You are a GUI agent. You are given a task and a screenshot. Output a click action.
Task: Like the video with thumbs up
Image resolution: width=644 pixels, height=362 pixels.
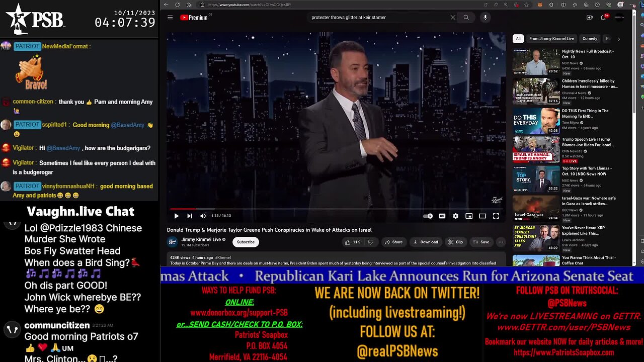click(352, 242)
